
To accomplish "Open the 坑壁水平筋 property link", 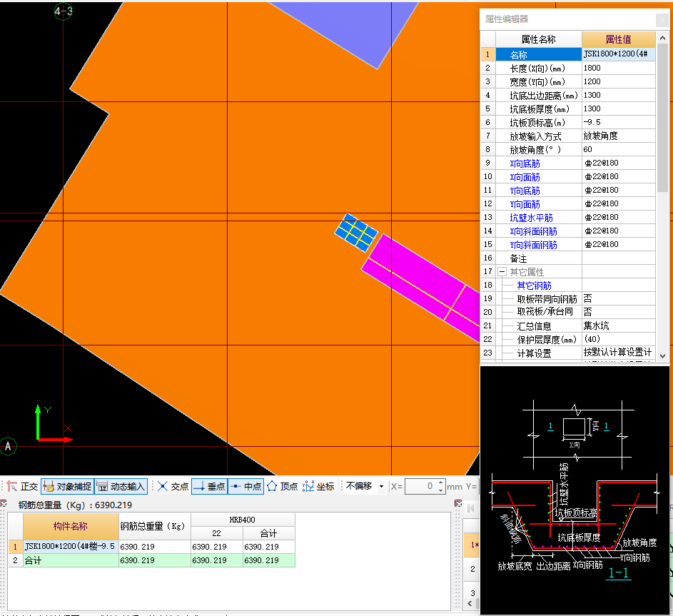I will 532,218.
